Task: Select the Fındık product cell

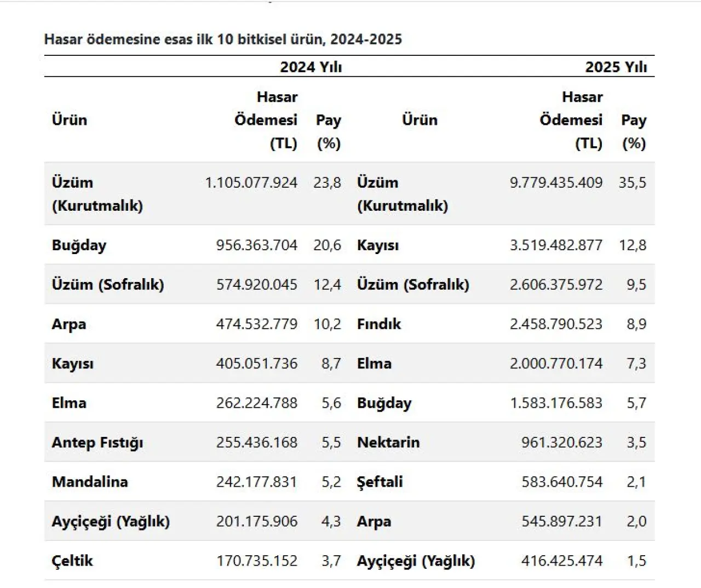Action: tap(379, 324)
